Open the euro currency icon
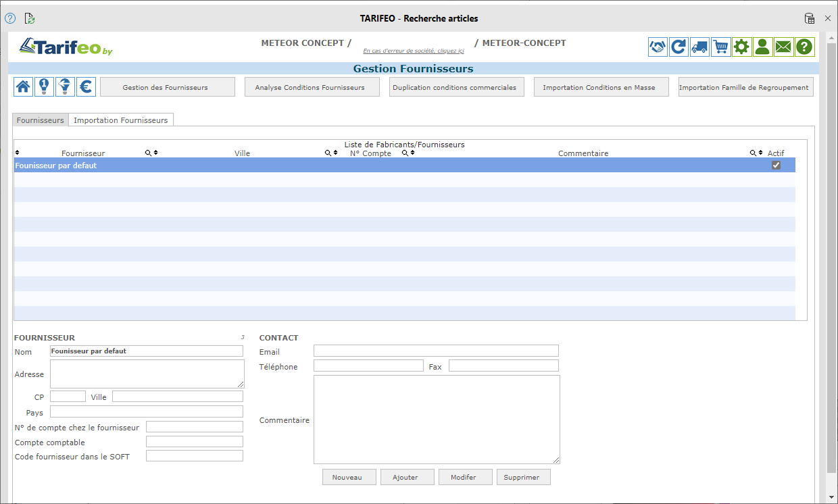The height and width of the screenshot is (504, 838). (86, 86)
